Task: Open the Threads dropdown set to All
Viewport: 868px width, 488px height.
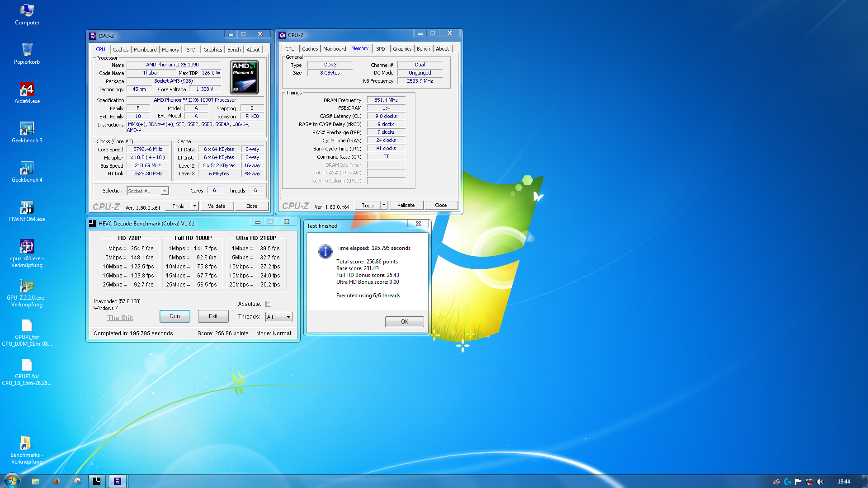Action: (278, 317)
